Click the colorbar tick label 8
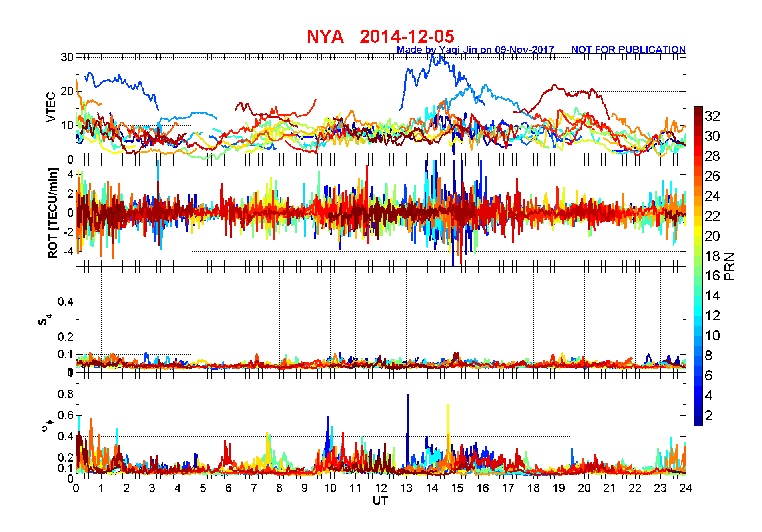 (x=709, y=356)
